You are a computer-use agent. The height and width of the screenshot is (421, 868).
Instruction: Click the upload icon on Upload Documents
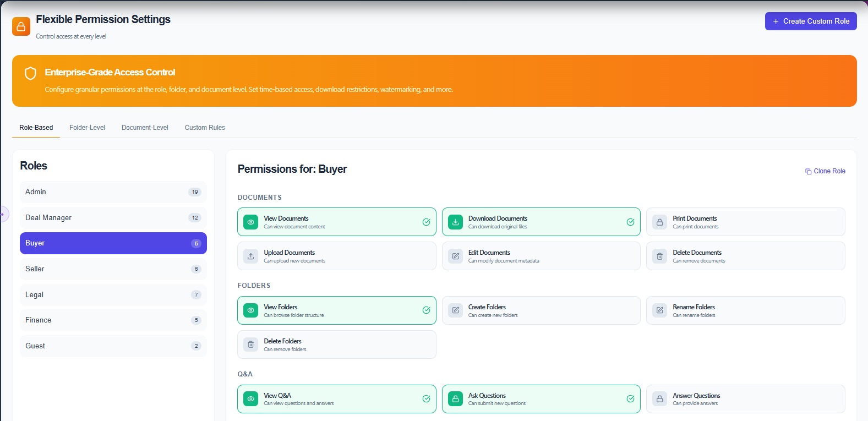pyautogui.click(x=250, y=256)
